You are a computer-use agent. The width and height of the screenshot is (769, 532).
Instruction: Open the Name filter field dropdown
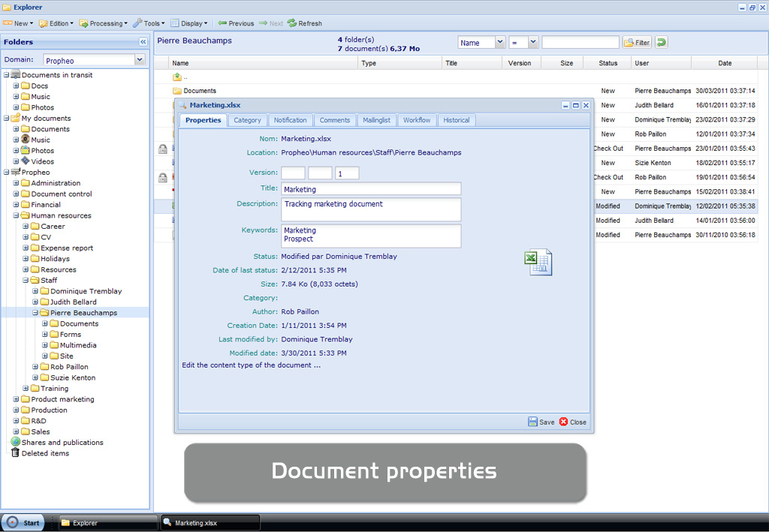500,43
